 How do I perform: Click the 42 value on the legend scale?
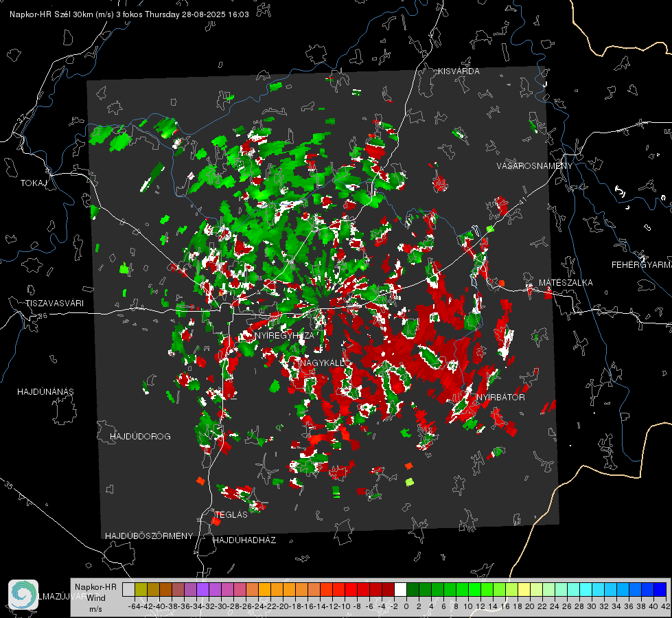pyautogui.click(x=666, y=606)
